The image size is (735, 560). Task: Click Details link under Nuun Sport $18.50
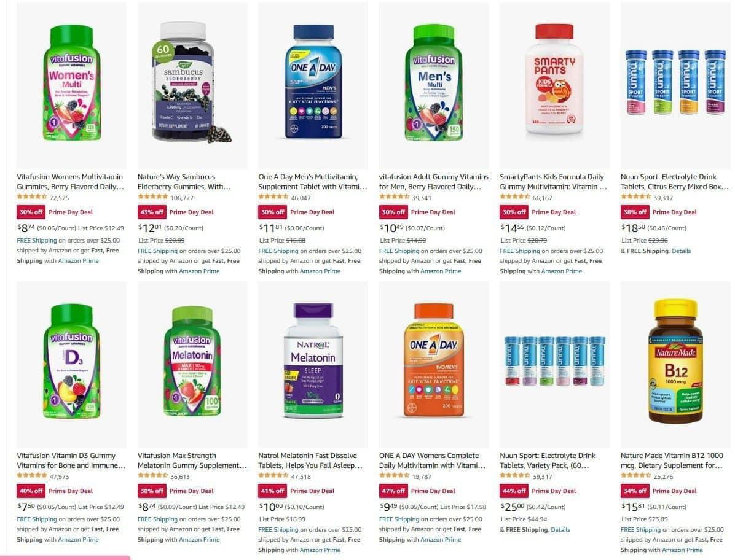pyautogui.click(x=681, y=251)
